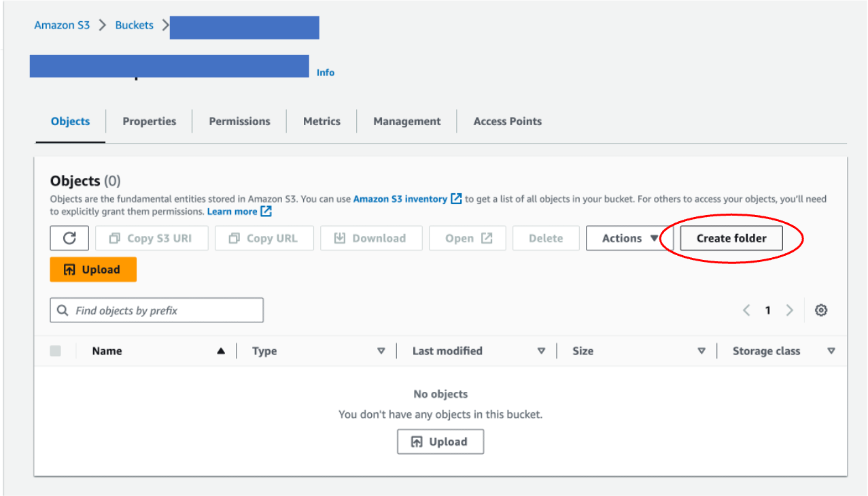
Task: Follow the Amazon S3 inventory link
Action: (400, 199)
